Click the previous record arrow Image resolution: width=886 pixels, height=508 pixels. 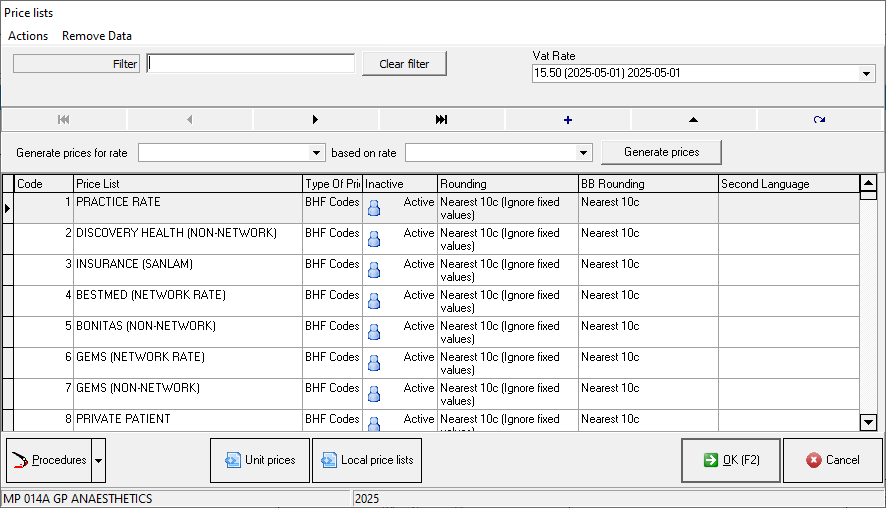click(190, 119)
